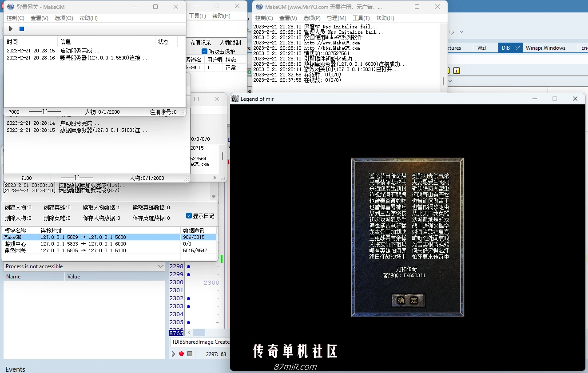Toggle breakpoint dot on line 2305
This screenshot has width=588, height=373.
point(188,322)
